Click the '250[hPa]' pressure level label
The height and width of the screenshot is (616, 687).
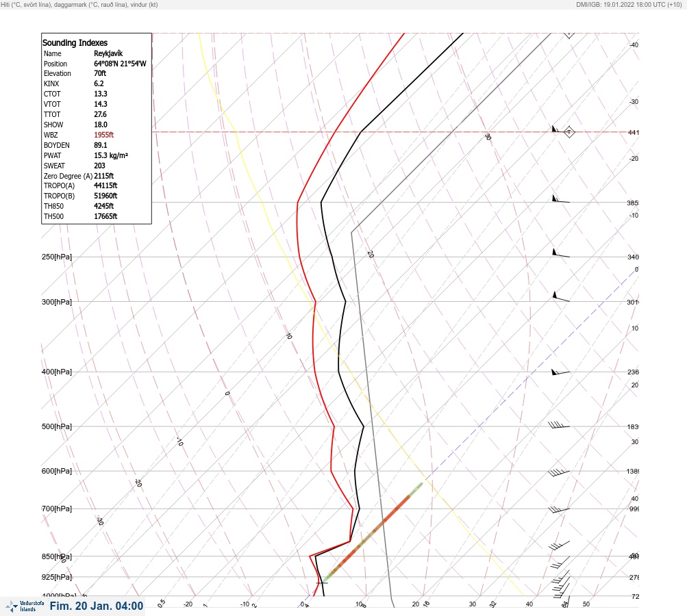[x=57, y=257]
